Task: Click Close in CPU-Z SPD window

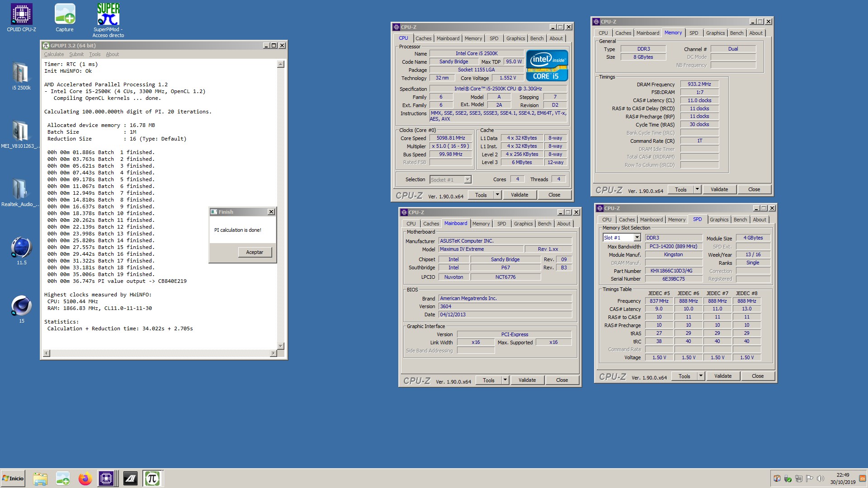Action: (758, 376)
